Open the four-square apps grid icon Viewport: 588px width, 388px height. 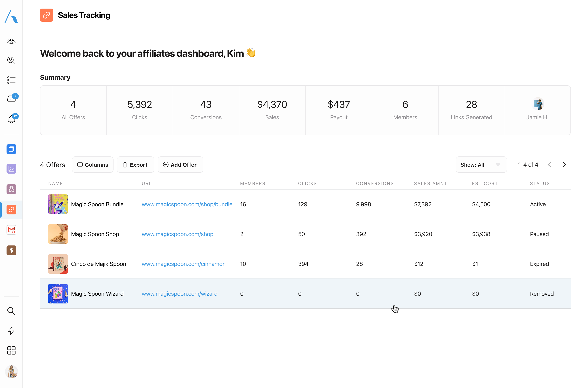11,350
